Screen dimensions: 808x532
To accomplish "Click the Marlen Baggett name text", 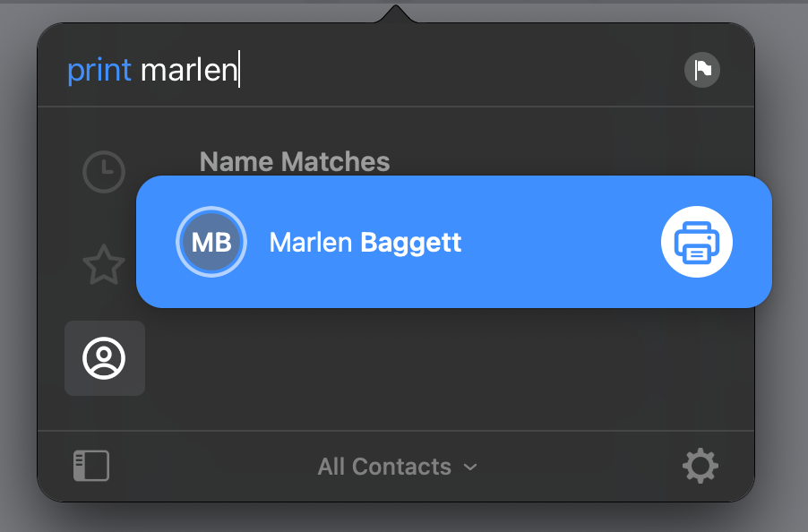I will tap(365, 243).
